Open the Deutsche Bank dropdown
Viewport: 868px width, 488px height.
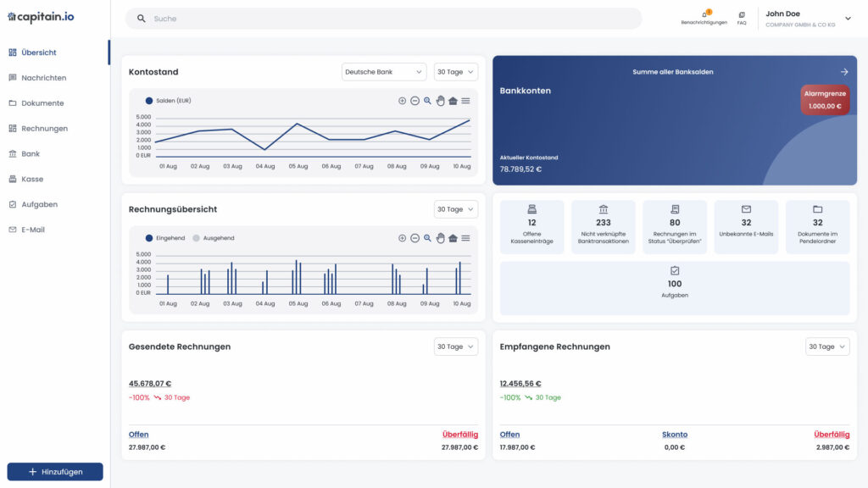384,72
